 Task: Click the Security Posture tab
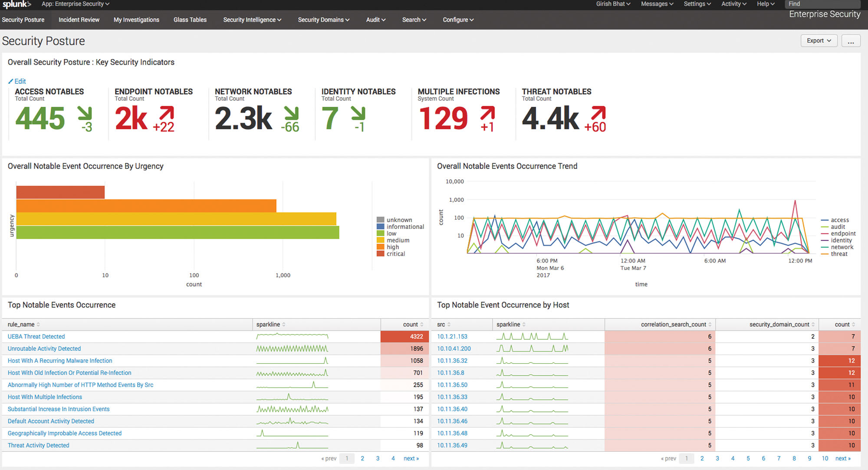[x=24, y=20]
